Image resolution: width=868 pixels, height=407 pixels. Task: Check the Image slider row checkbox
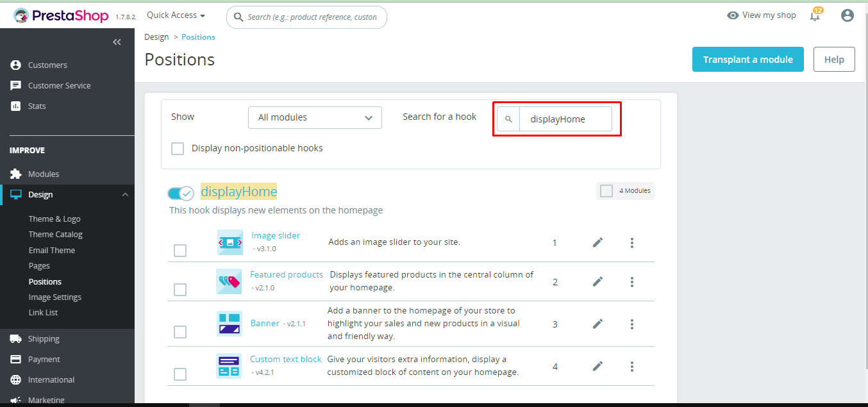180,251
